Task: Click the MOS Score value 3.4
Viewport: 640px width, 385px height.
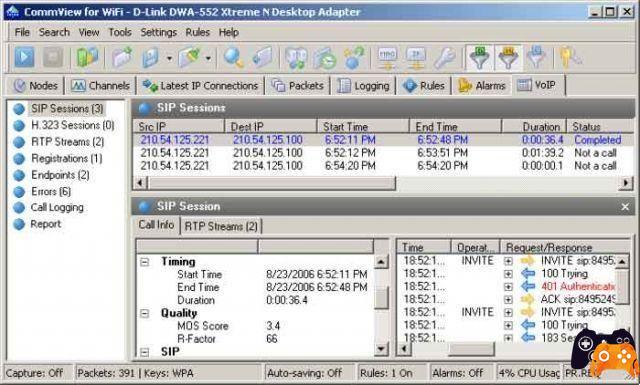Action: (273, 326)
